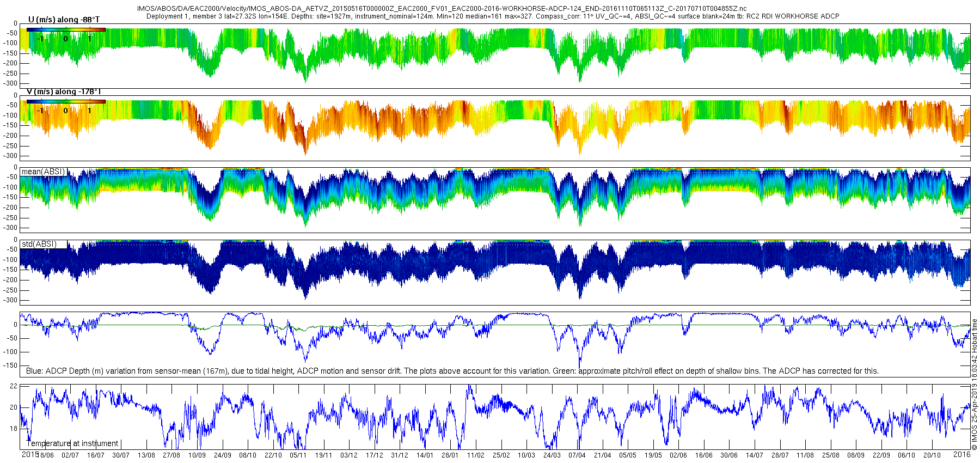
Task: Click the '22/10' date tick label
Action: [273, 455]
